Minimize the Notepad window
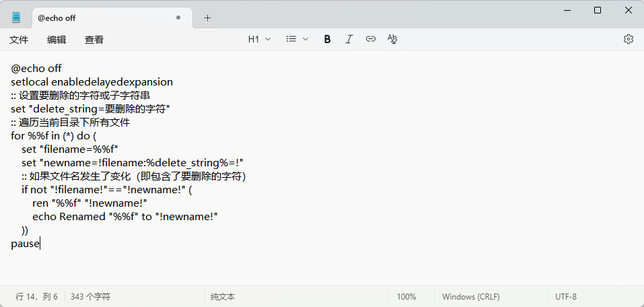The width and height of the screenshot is (644, 307). click(x=567, y=10)
